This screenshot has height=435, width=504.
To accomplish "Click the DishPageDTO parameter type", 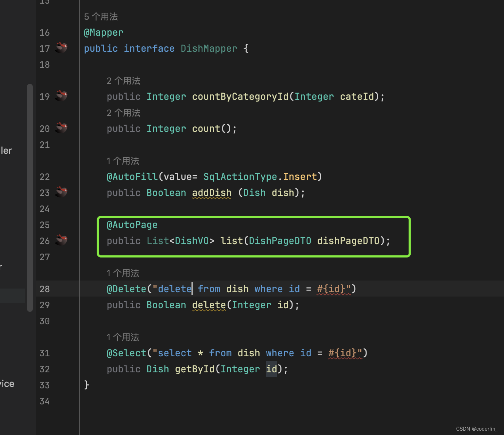I will pos(280,241).
